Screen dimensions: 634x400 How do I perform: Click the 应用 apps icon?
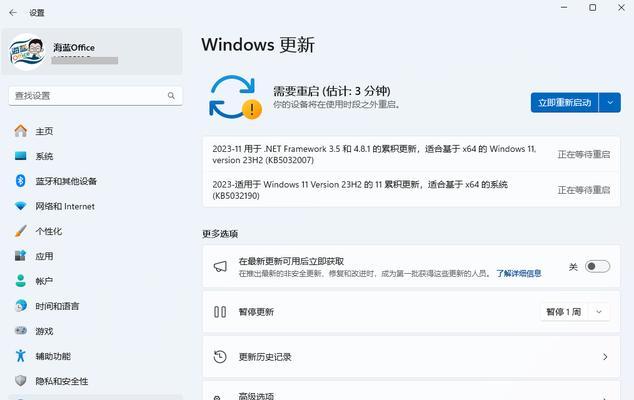point(21,256)
